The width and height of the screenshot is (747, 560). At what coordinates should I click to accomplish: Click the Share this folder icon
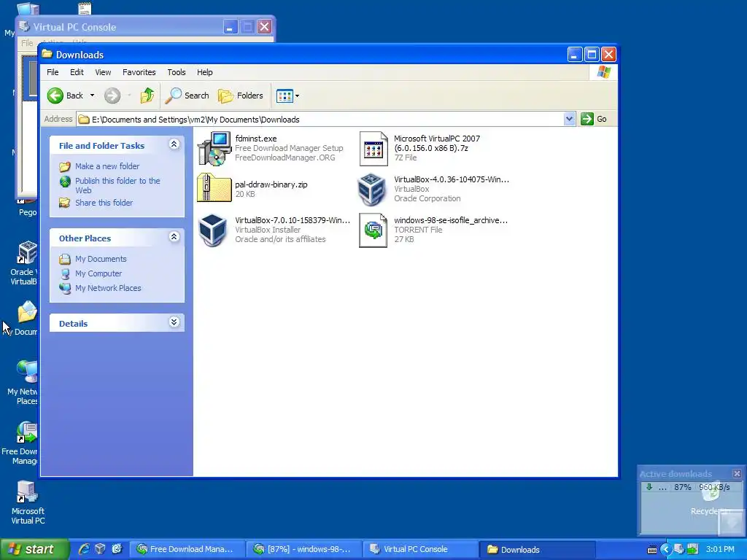point(65,203)
